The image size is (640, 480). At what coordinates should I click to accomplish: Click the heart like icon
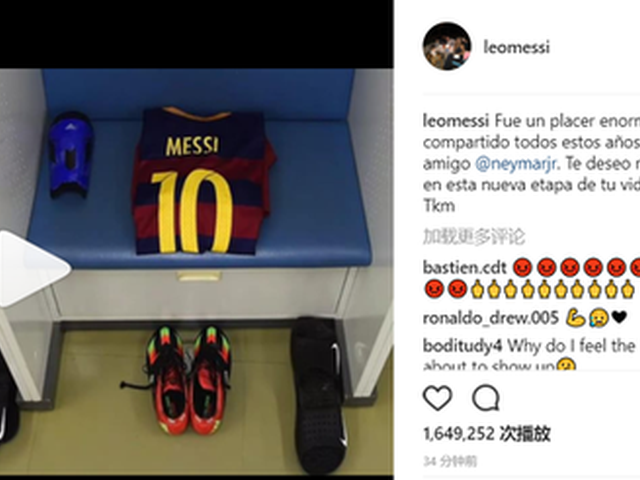(438, 398)
